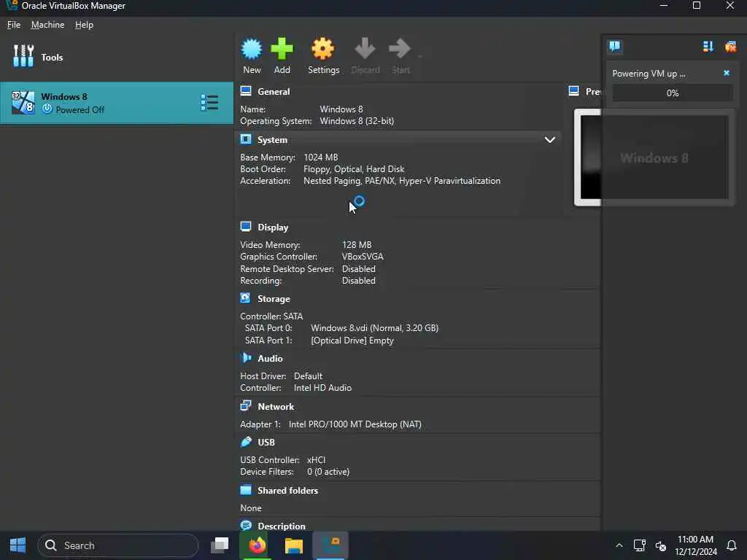Open the Network section header
Image resolution: width=747 pixels, height=560 pixels.
[276, 407]
